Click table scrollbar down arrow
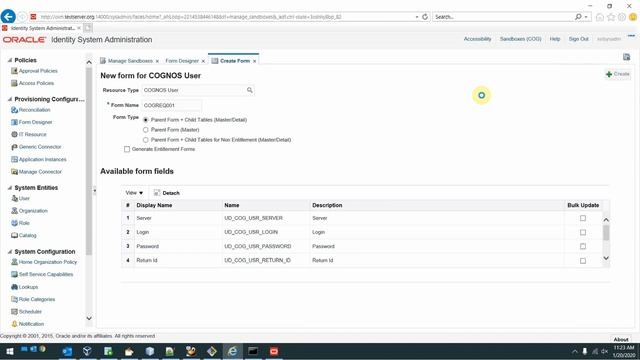This screenshot has height=360, width=640. point(606,258)
